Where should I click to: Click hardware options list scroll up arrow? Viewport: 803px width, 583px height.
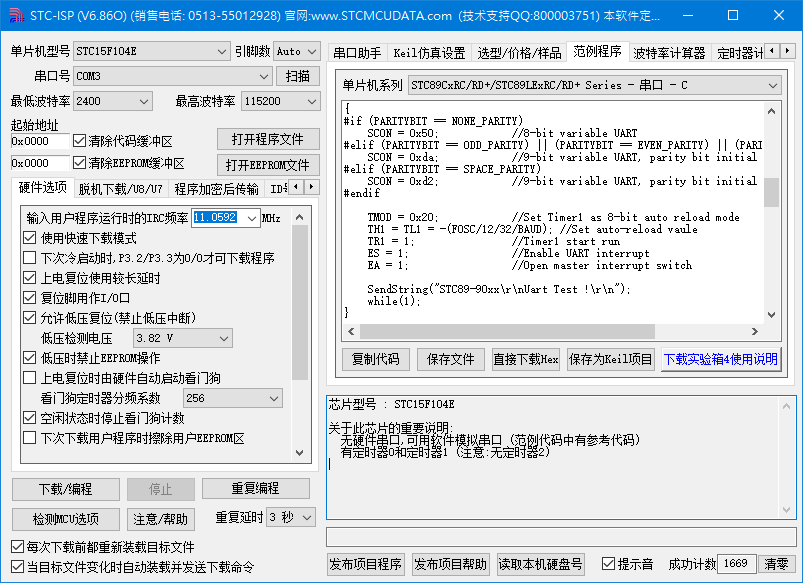(300, 217)
